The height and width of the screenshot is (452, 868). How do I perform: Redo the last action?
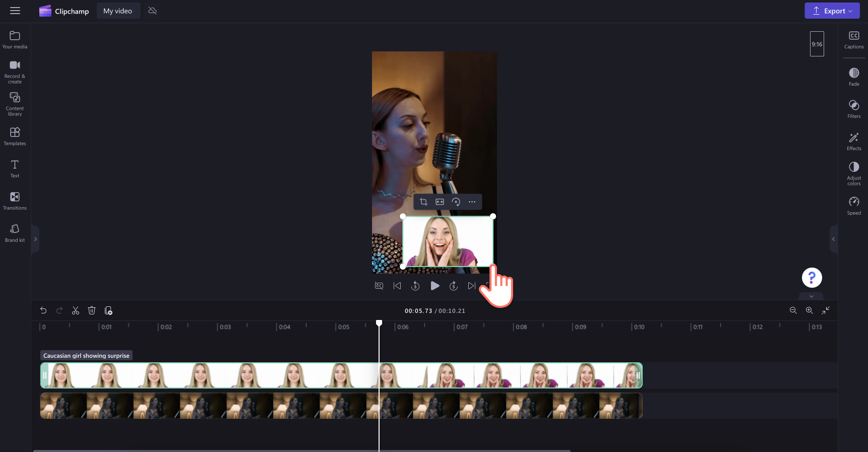(59, 310)
